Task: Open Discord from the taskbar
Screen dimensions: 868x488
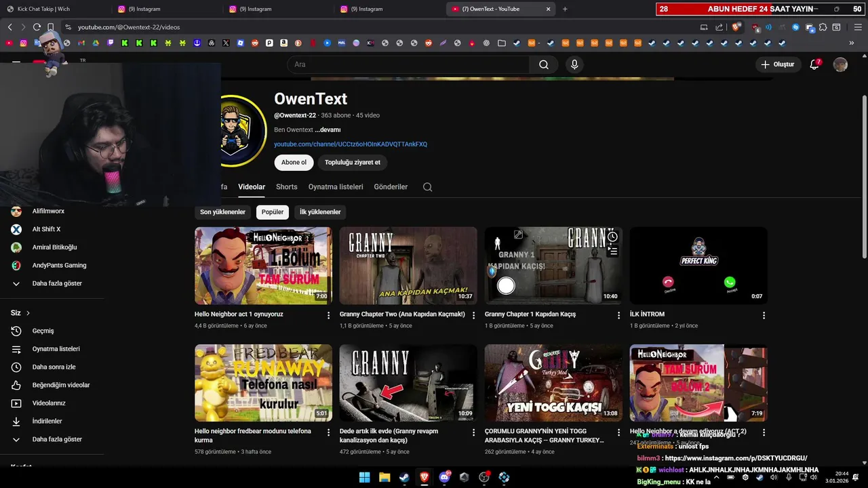Action: pos(444,477)
